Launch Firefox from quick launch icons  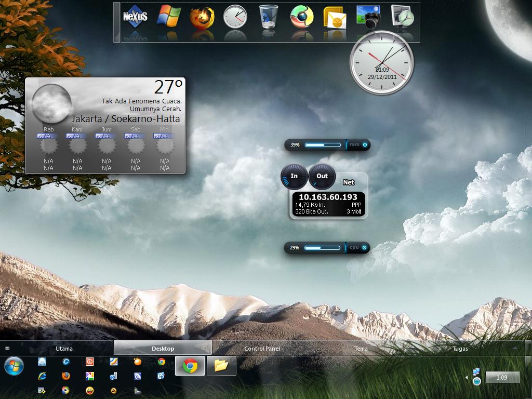tap(66, 376)
